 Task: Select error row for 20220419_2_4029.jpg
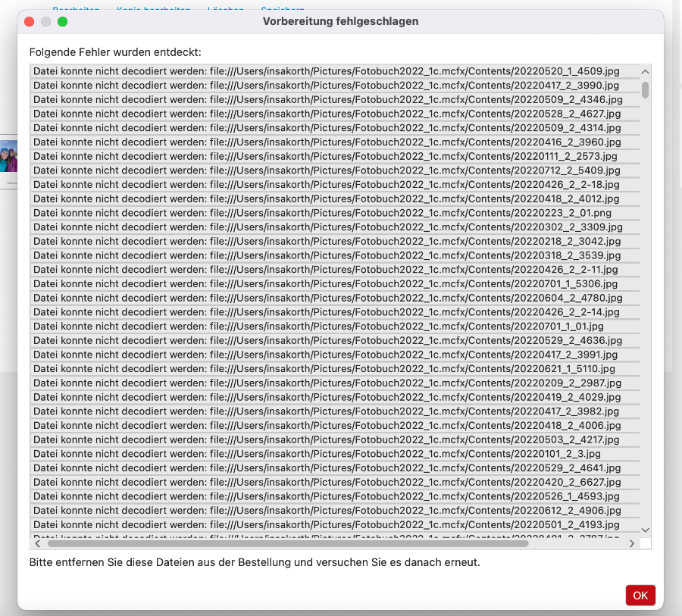click(335, 397)
